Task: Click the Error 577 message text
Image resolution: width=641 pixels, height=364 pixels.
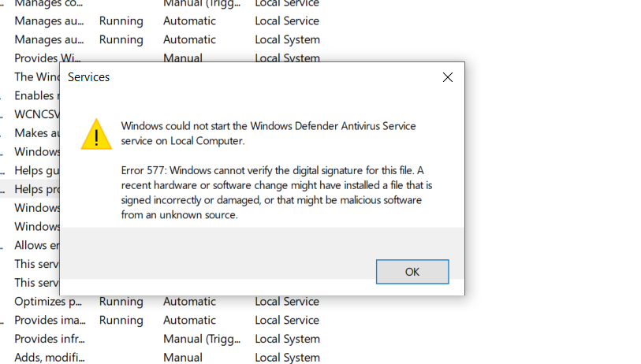Action: [x=277, y=192]
